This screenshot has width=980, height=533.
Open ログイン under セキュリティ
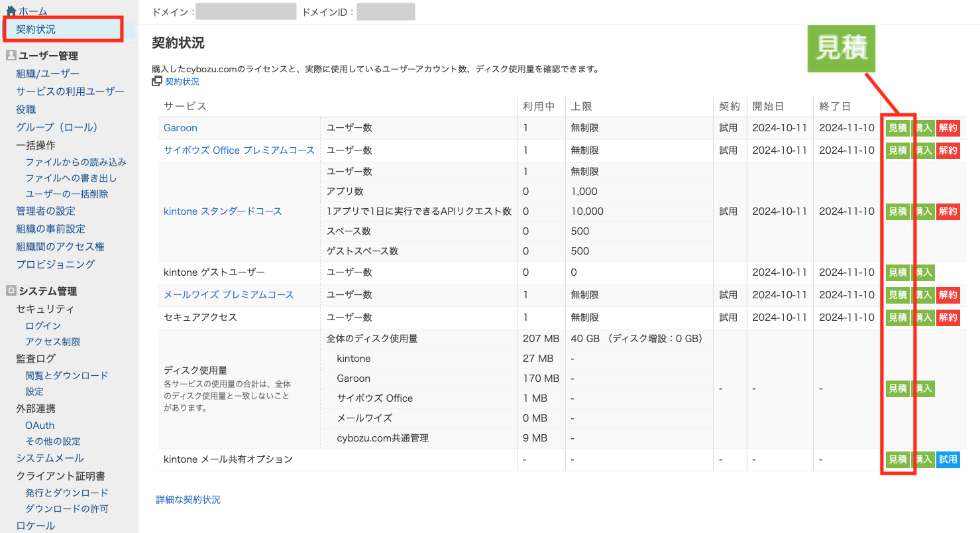[x=43, y=326]
